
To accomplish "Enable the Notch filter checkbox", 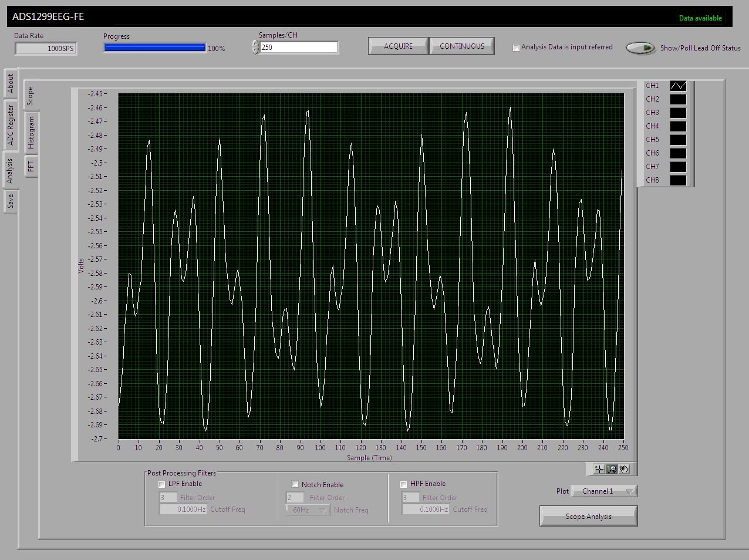I will 295,484.
